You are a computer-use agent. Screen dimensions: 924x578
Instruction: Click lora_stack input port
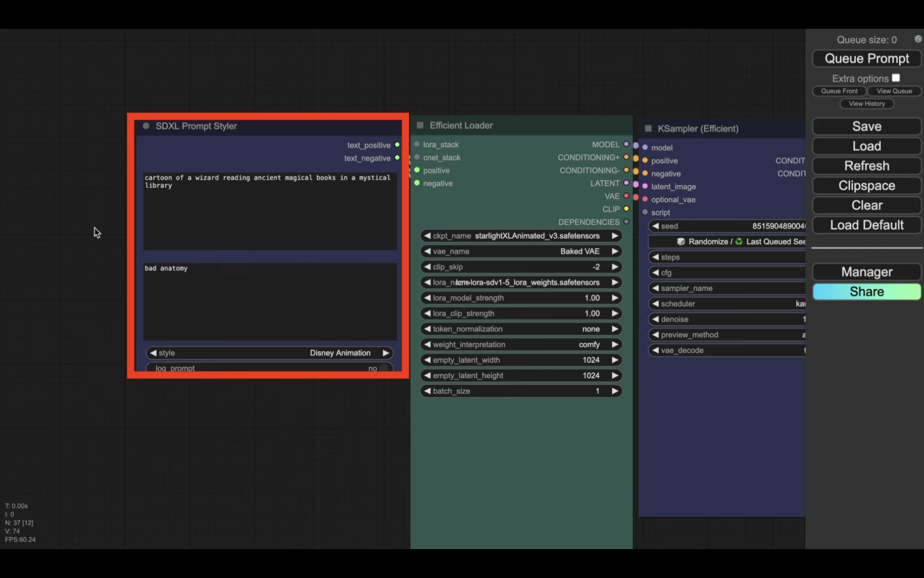click(417, 144)
